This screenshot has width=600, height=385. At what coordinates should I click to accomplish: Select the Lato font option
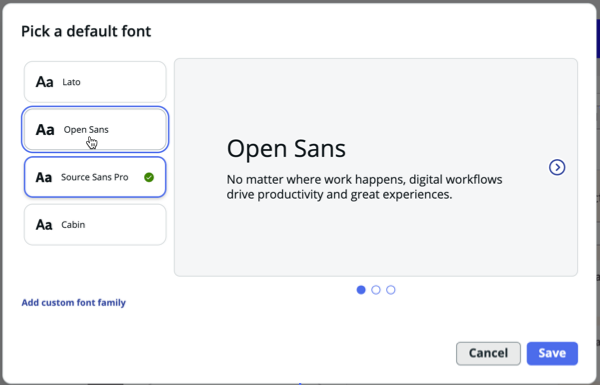click(x=95, y=82)
